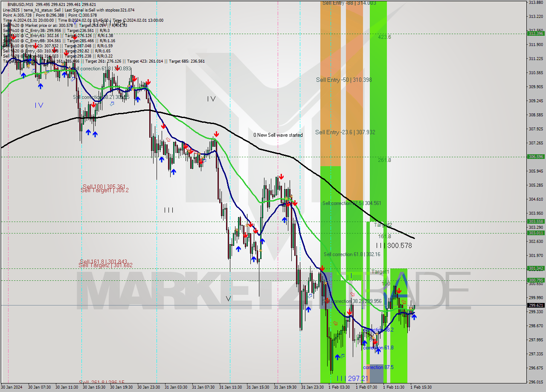Click the green 306.596 price tag
The width and height of the screenshot is (546, 392).
click(535, 156)
